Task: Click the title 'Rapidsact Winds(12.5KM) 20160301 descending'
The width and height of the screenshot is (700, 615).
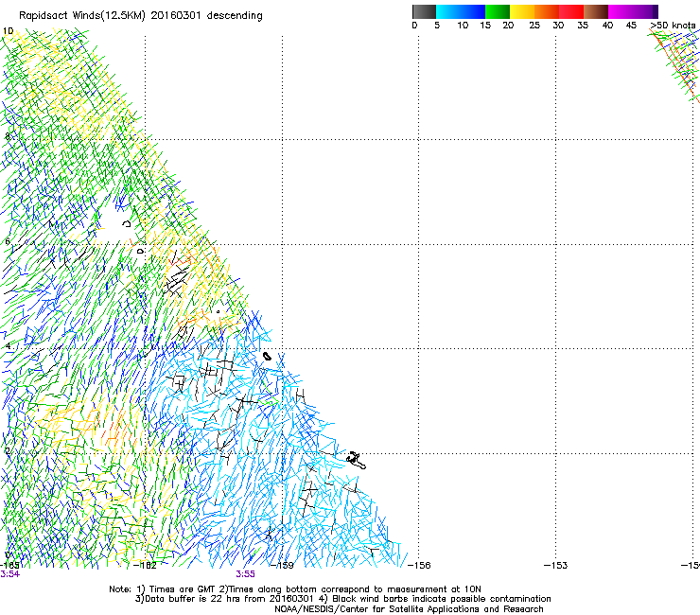Action: [x=141, y=16]
